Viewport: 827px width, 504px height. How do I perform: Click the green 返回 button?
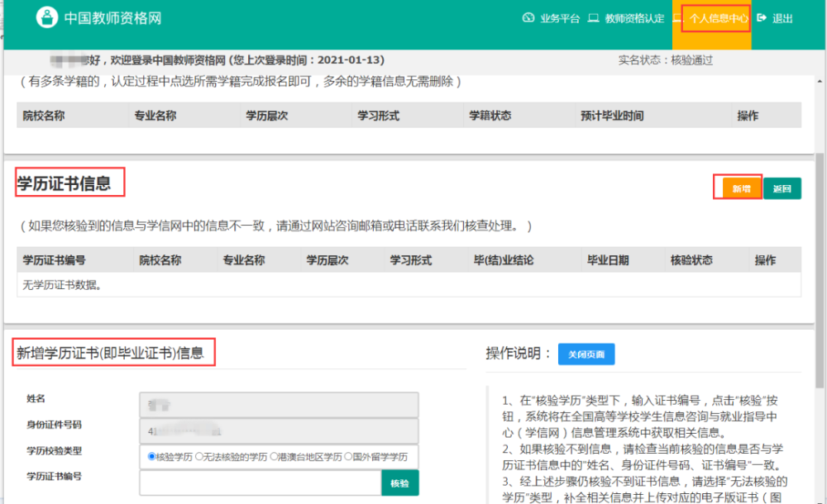coord(782,188)
